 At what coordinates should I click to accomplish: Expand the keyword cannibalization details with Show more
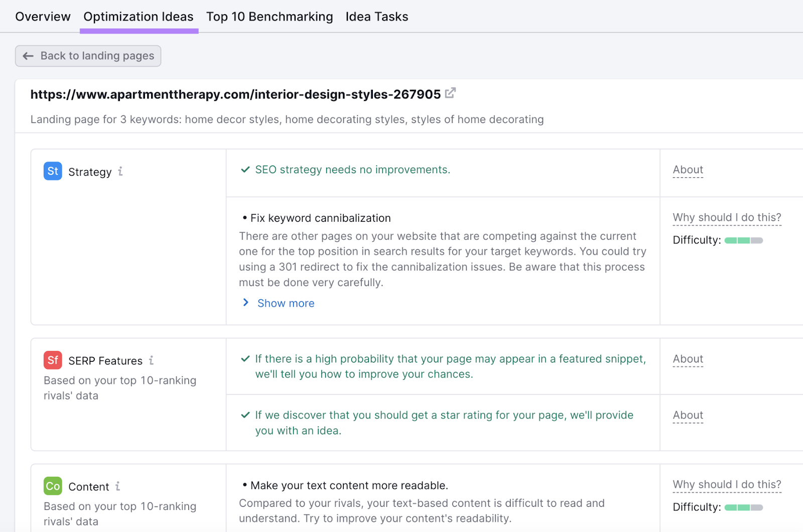[285, 303]
